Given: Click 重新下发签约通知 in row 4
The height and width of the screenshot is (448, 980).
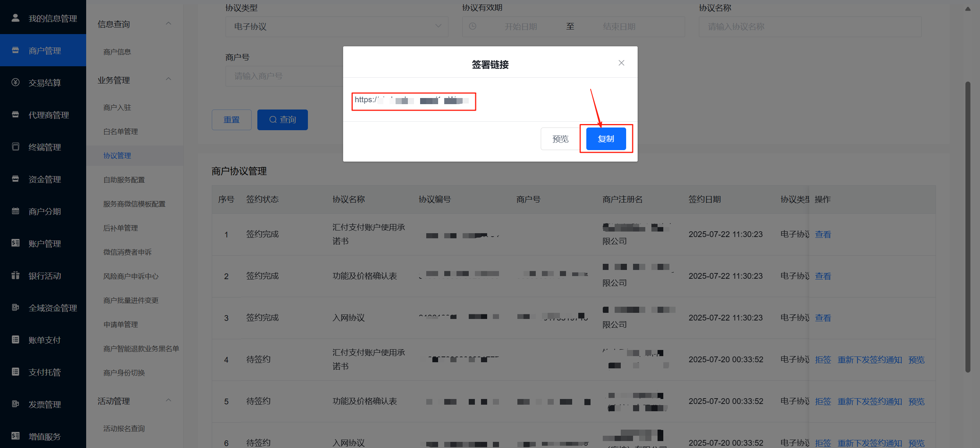Looking at the screenshot, I should pos(870,360).
